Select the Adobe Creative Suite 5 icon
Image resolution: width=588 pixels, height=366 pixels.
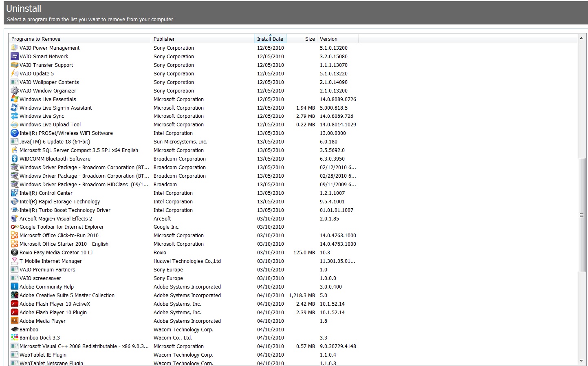pyautogui.click(x=14, y=295)
